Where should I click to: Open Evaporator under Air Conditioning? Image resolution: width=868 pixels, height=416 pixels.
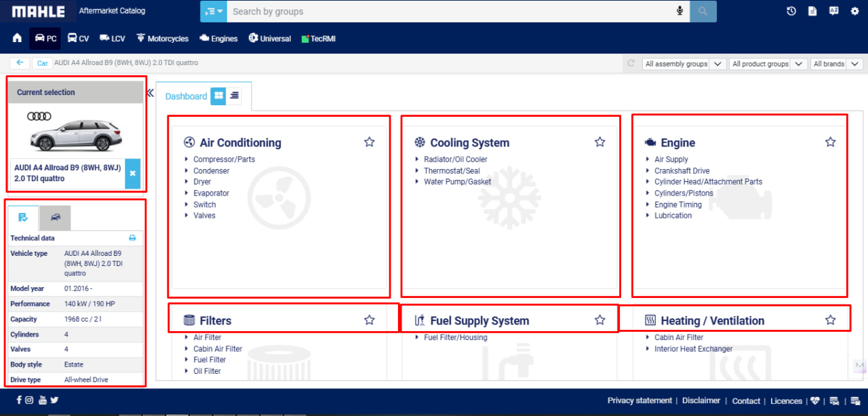click(211, 193)
